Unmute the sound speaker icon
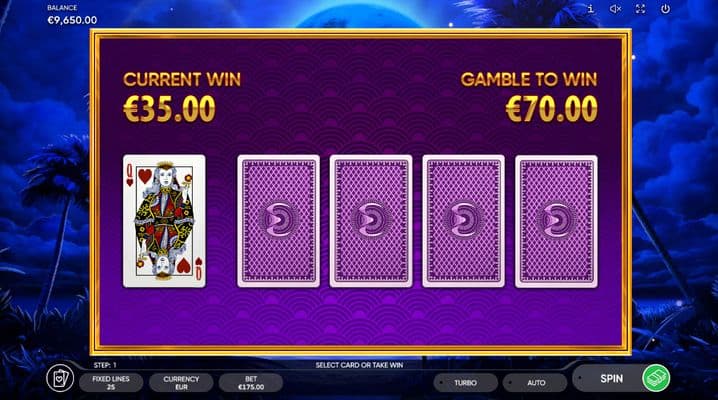Screen dimensions: 718x400 click(615, 9)
